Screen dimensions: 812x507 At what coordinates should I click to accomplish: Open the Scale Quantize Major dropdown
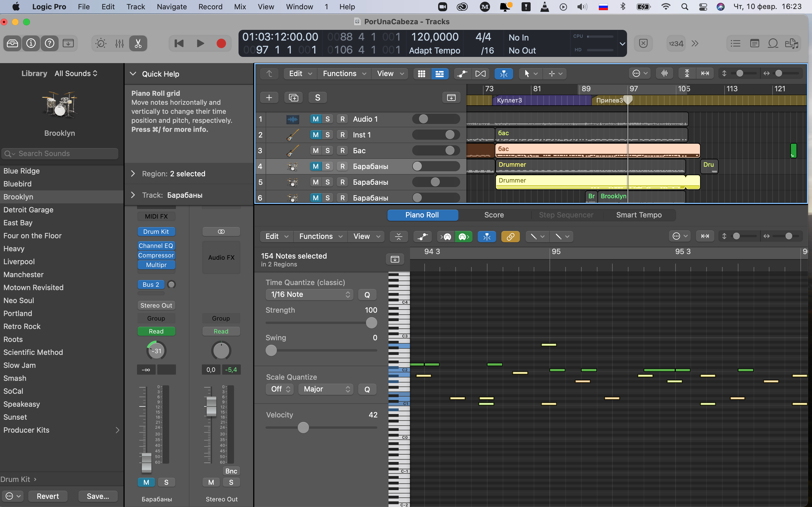pyautogui.click(x=325, y=389)
